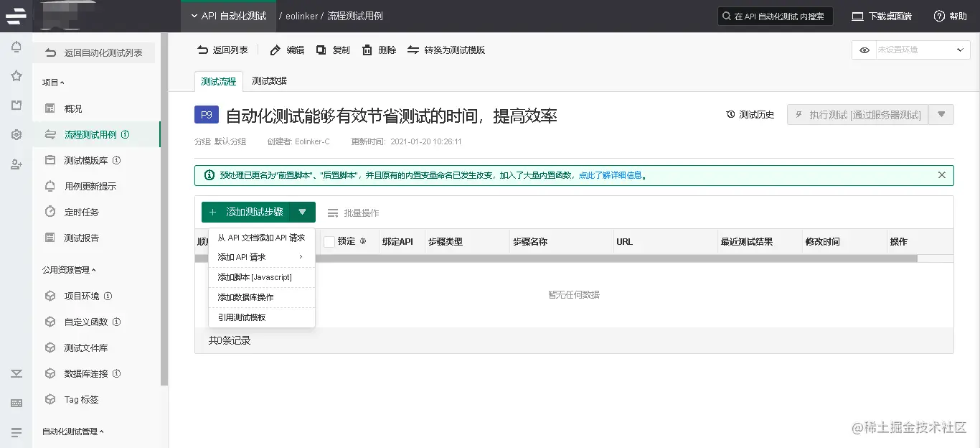Click the table horizontal scrollbar
This screenshot has height=448, width=980.
pos(556,258)
